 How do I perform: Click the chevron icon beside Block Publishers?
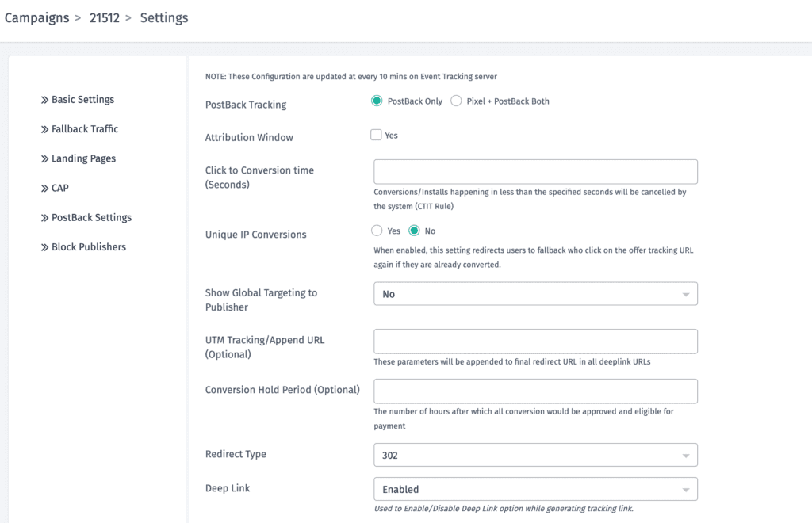click(x=44, y=247)
